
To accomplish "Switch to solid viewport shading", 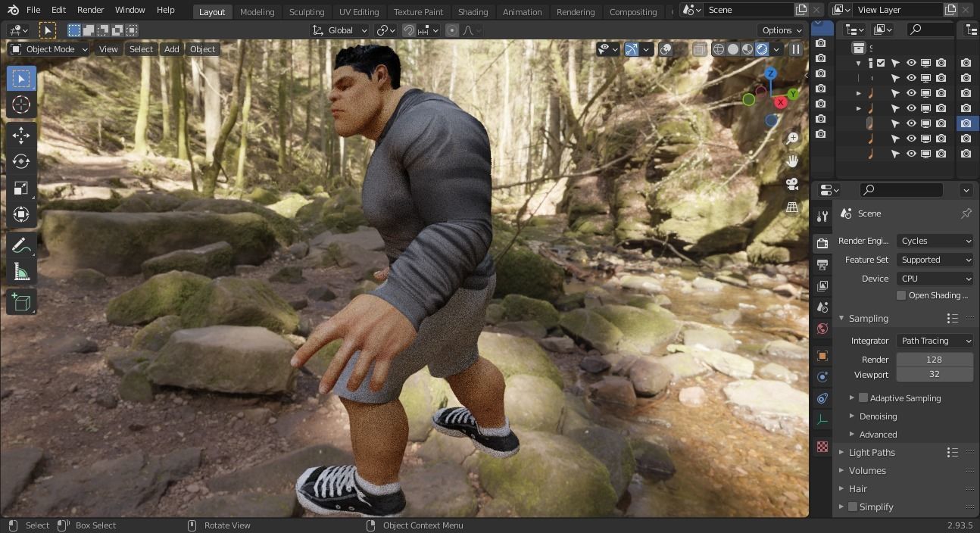I will [733, 49].
